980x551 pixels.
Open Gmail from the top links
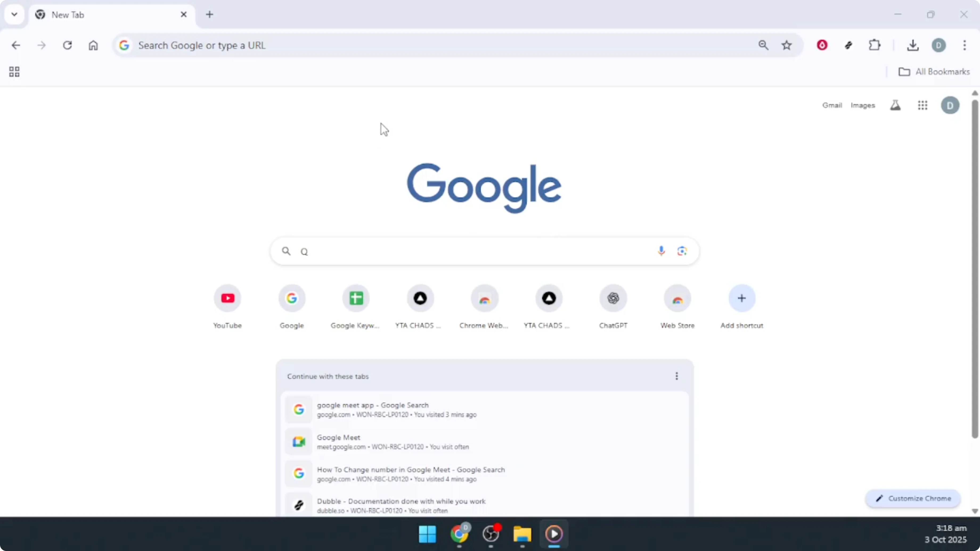tap(832, 105)
